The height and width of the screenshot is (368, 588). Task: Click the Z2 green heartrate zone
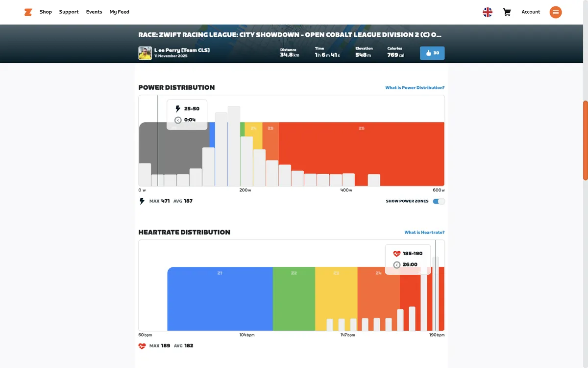point(294,299)
